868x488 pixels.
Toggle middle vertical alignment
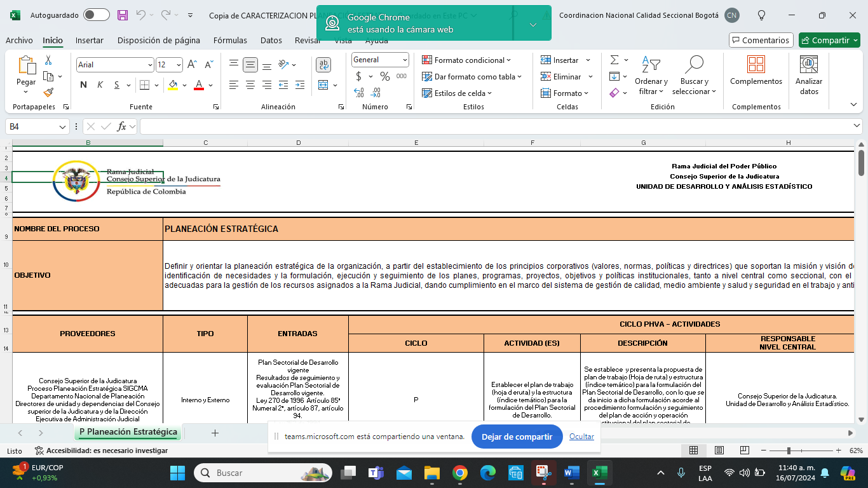coord(250,65)
